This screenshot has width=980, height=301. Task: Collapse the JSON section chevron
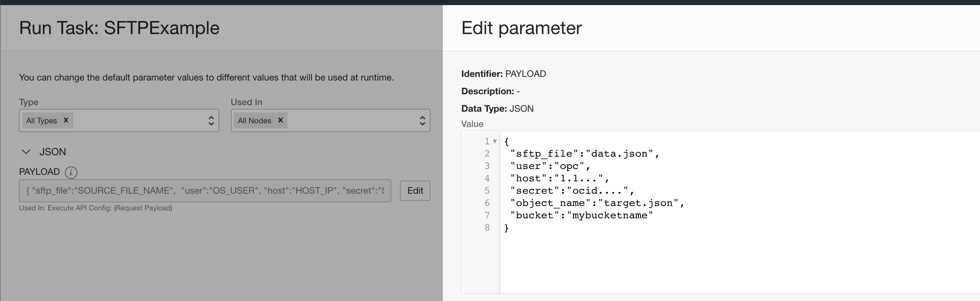[26, 152]
